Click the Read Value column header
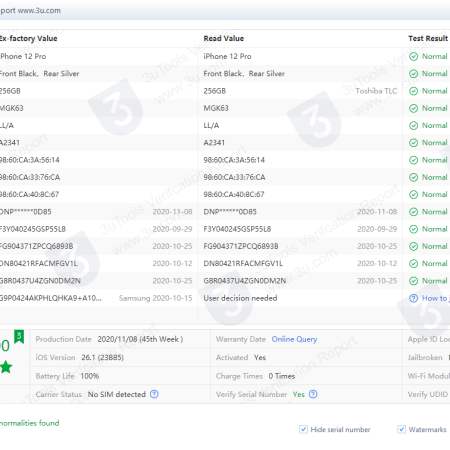 (x=224, y=39)
